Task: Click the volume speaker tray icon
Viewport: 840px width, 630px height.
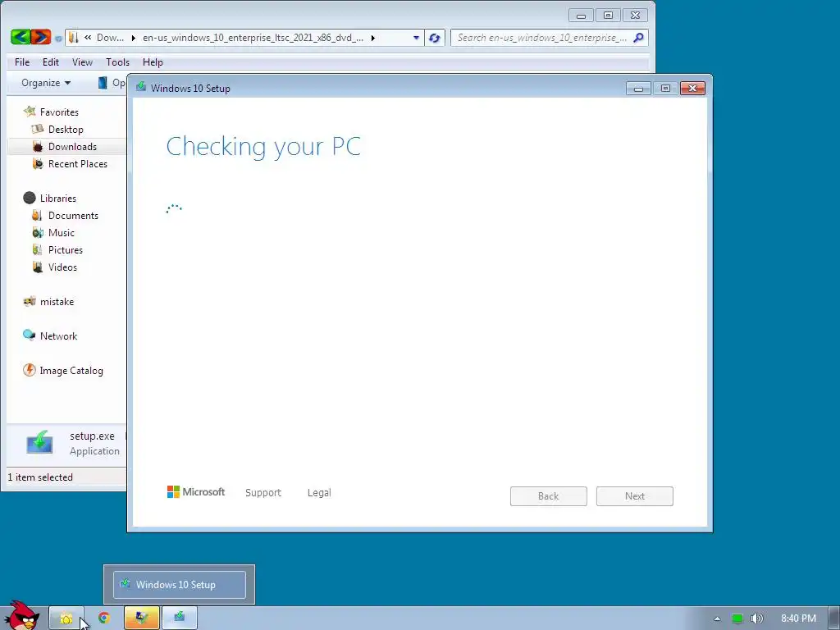Action: point(756,619)
